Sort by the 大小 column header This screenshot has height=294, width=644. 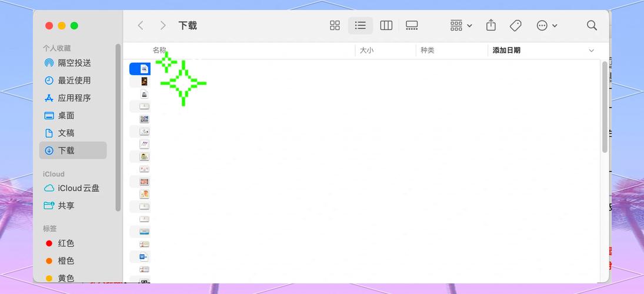click(x=367, y=51)
